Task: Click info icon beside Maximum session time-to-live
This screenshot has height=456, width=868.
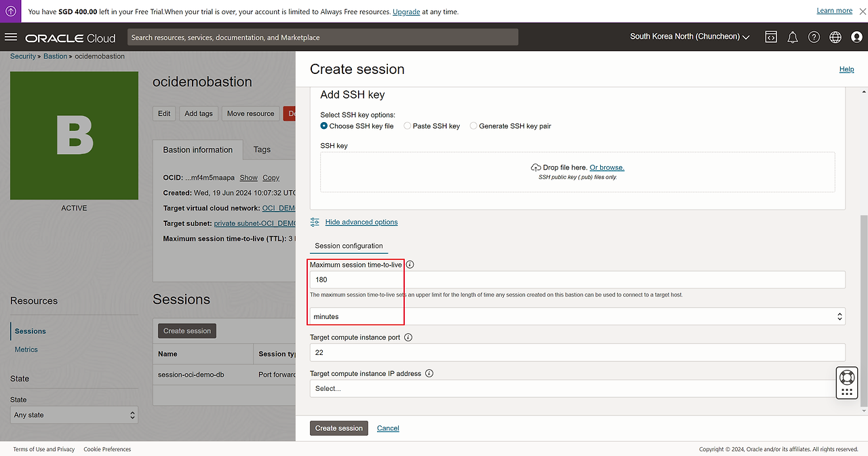Action: point(410,265)
